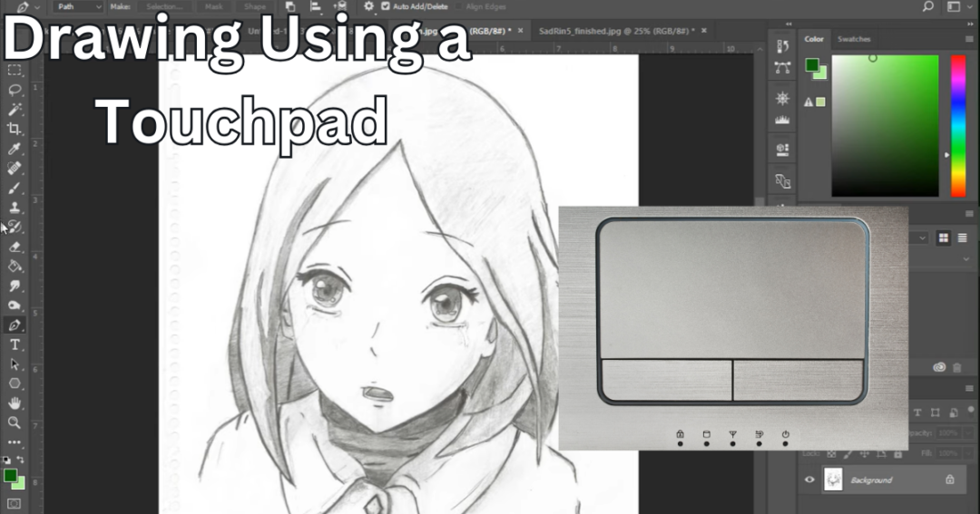Open the Color panel flyout menu
Viewport: 980px width, 514px height.
[x=969, y=39]
